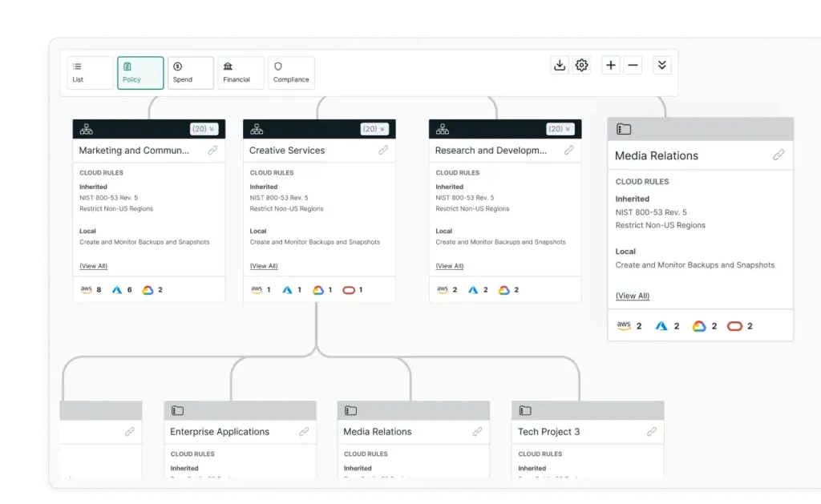Image resolution: width=821 pixels, height=504 pixels.
Task: Zoom in with the plus button
Action: (611, 66)
